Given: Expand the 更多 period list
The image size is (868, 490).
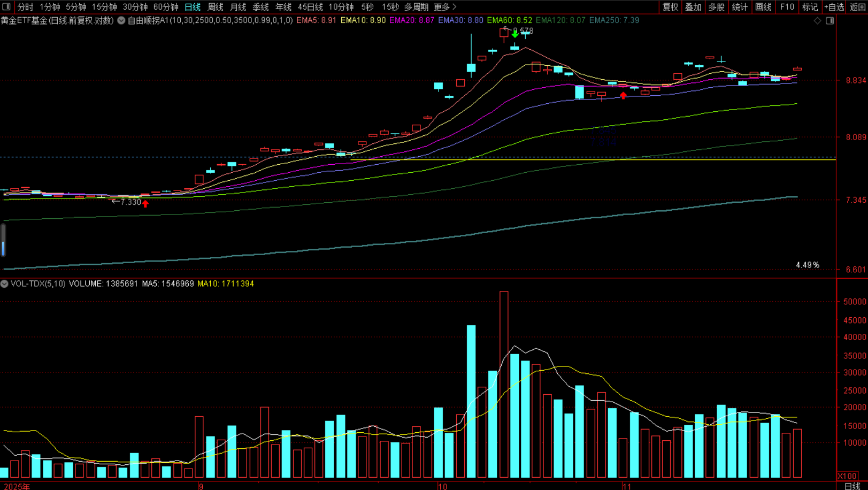Looking at the screenshot, I should [445, 7].
